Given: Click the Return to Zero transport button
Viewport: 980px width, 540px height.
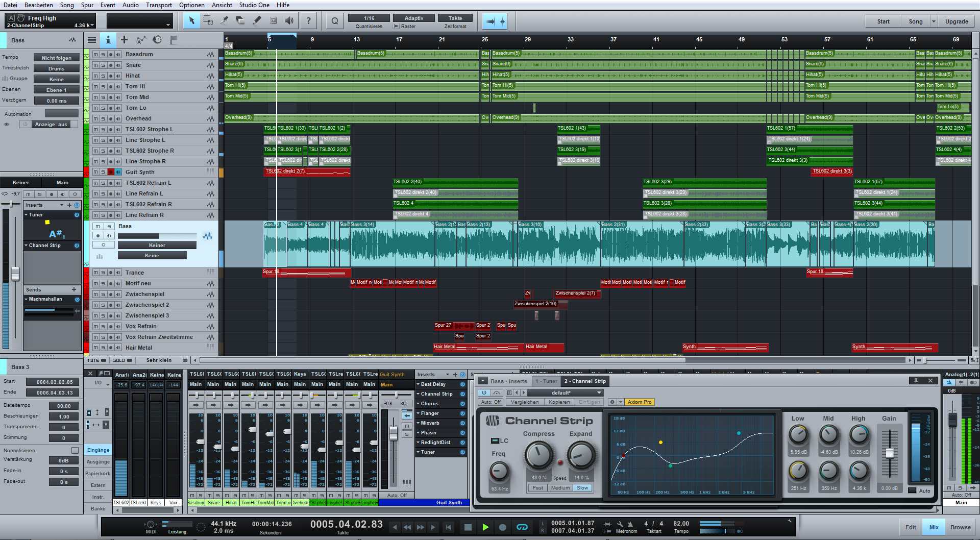Looking at the screenshot, I should (448, 527).
